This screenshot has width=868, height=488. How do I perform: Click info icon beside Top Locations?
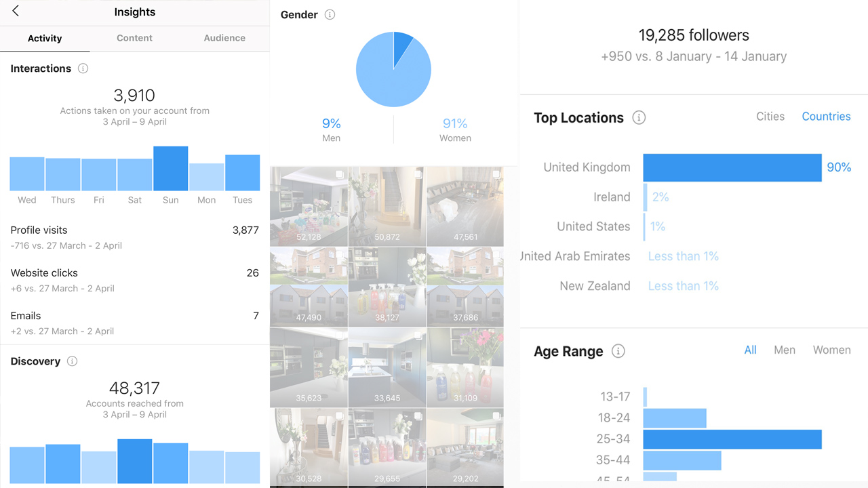tap(639, 118)
